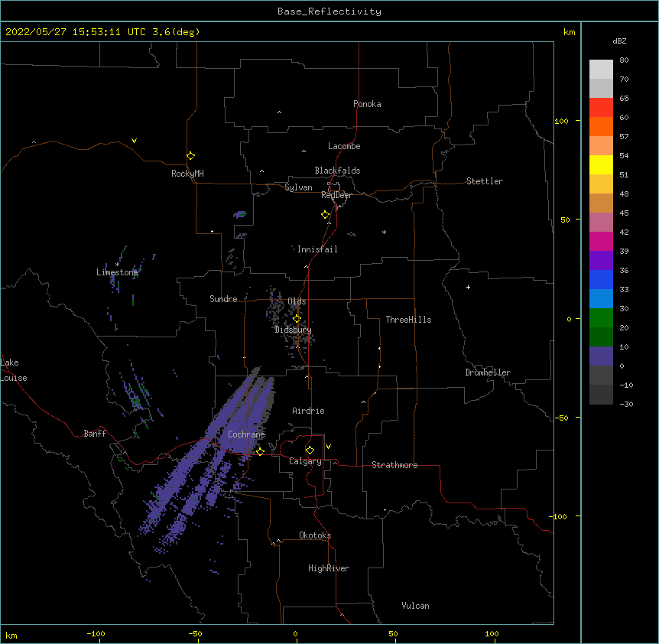Select the blue 33-36 dBZ legend color
This screenshot has height=644, width=659.
click(601, 279)
